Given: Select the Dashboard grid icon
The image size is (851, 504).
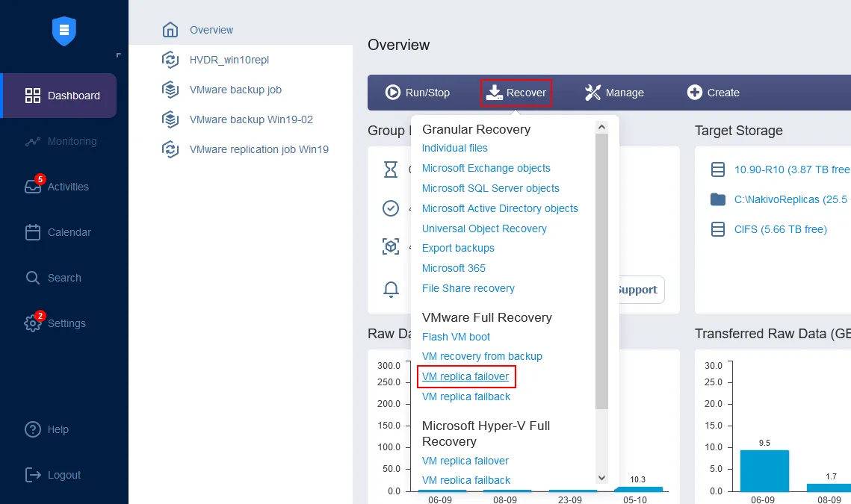Looking at the screenshot, I should pos(33,96).
